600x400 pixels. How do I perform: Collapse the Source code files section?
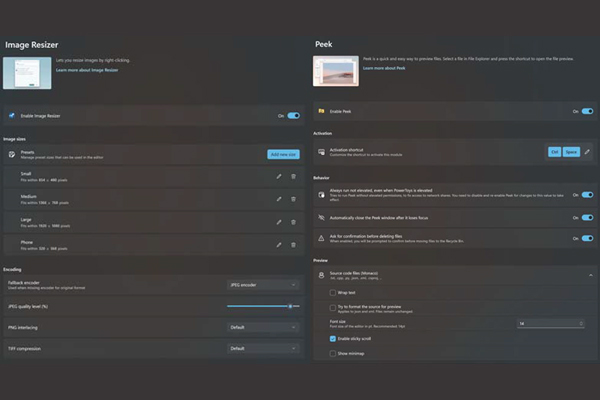591,275
